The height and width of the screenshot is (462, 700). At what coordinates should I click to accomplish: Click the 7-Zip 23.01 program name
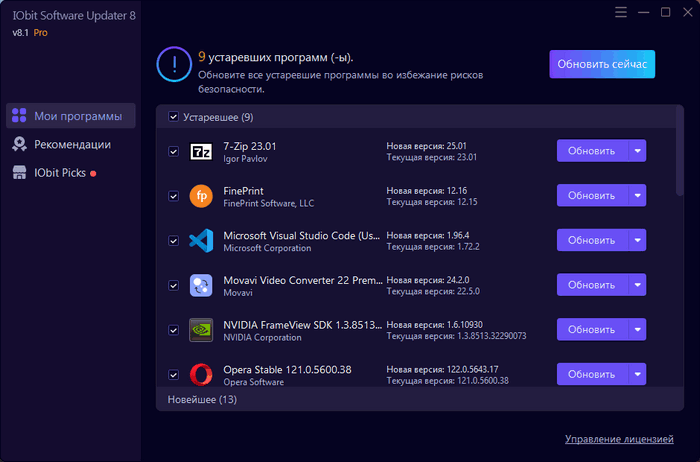coord(250,146)
